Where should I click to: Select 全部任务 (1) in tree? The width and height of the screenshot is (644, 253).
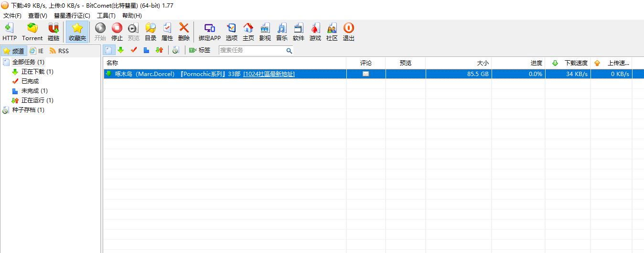[24, 62]
